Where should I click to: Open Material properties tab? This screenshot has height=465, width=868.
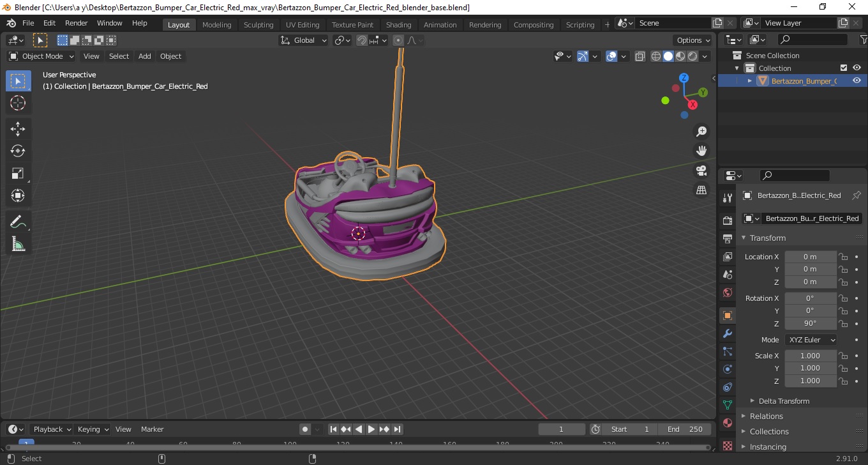[727, 423]
